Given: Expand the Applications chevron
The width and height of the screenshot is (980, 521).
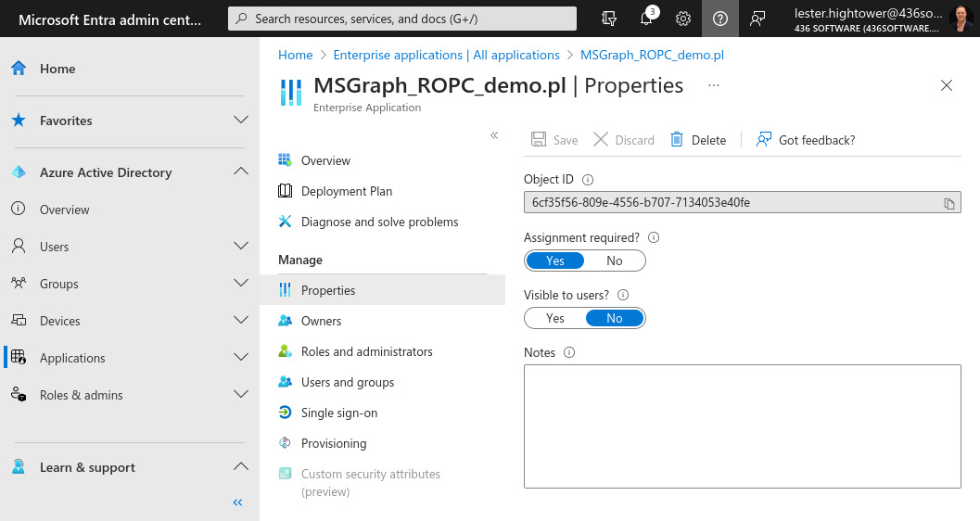Looking at the screenshot, I should tap(241, 357).
